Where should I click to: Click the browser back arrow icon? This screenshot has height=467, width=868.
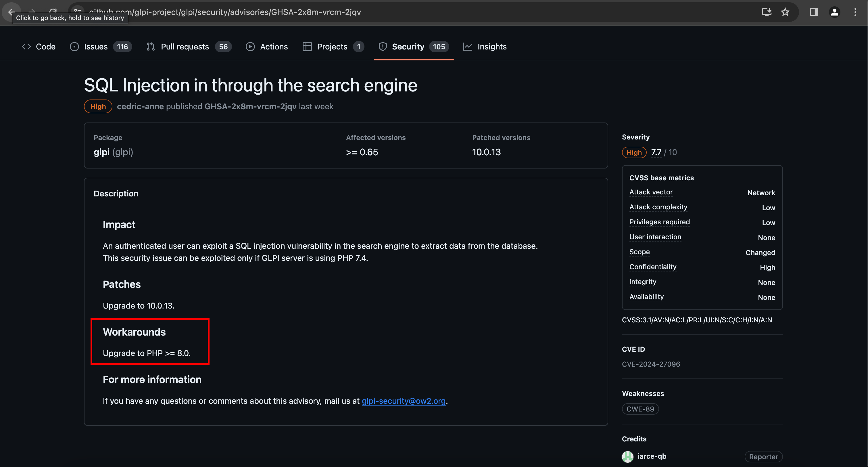(x=11, y=12)
